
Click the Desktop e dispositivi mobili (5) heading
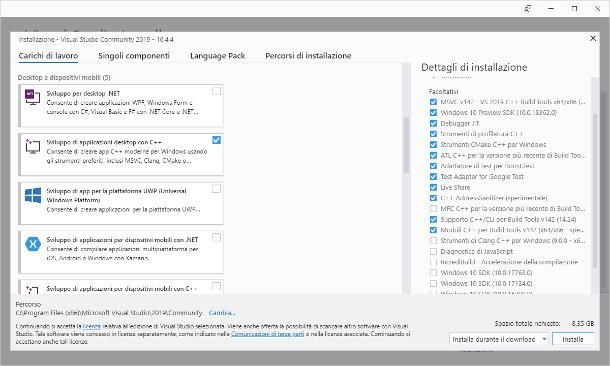[x=64, y=77]
